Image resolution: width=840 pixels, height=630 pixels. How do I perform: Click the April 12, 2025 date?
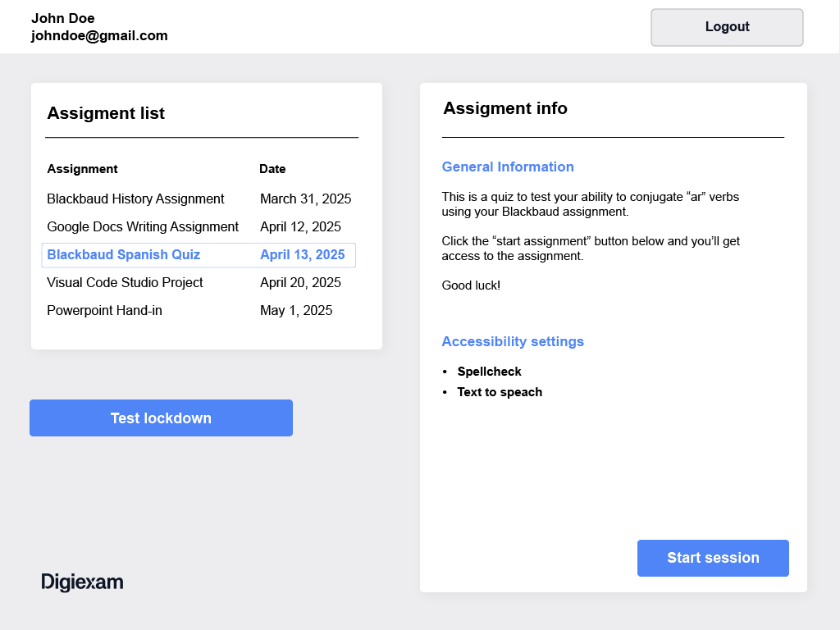[300, 226]
